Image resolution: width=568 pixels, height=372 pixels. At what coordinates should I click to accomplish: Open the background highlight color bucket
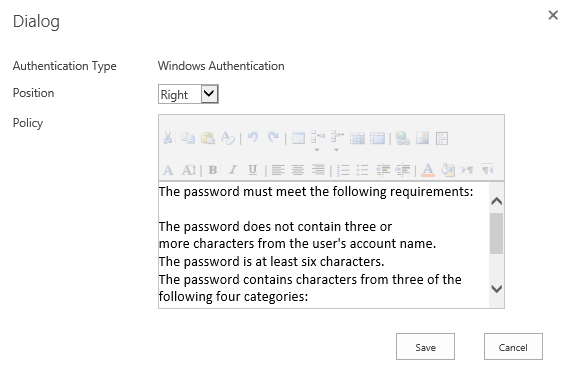click(x=448, y=170)
